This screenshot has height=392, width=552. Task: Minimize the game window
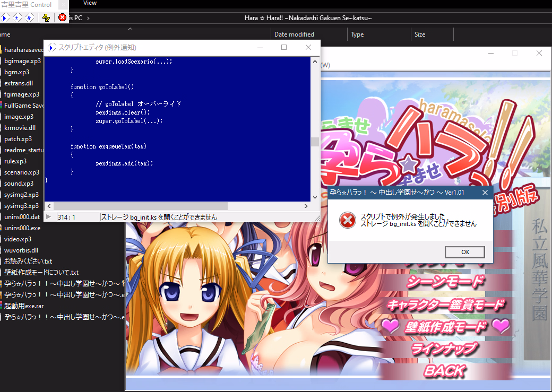click(x=491, y=53)
